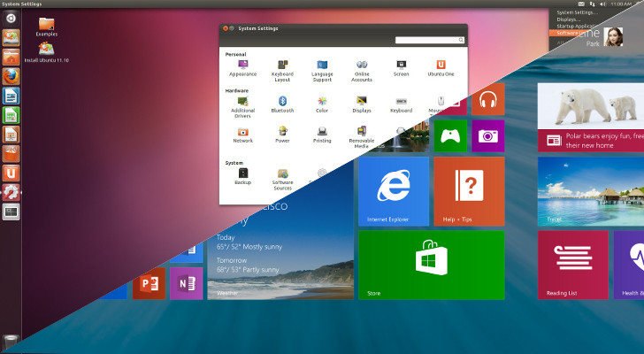644x354 pixels.
Task: Choose Displays... from the system menu
Action: click(569, 19)
